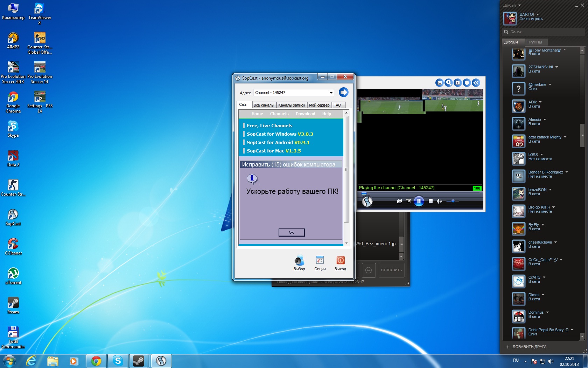Stop playback in SopCast player
Viewport: 588px width, 368px height.
430,201
